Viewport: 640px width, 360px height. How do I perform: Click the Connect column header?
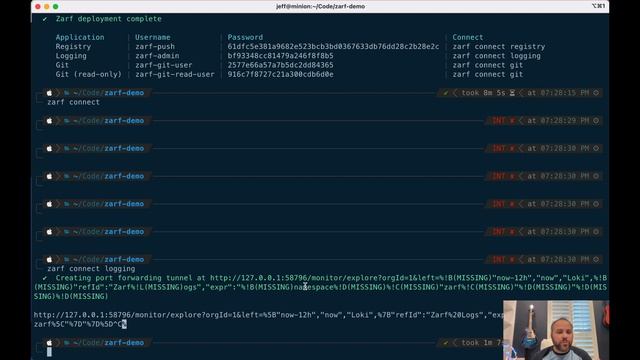[468, 37]
